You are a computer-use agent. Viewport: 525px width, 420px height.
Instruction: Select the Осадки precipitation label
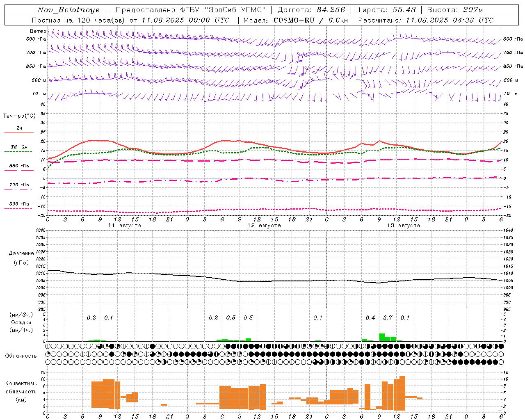click(x=21, y=322)
